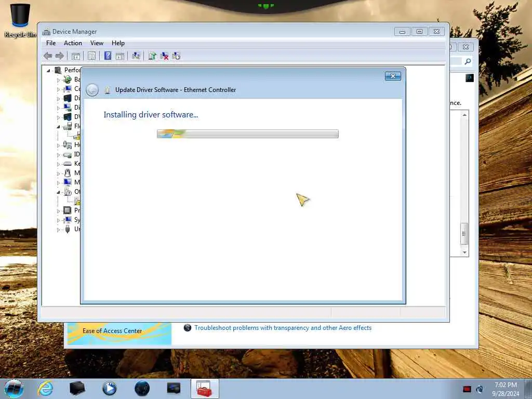Click the Disable device toolbar icon
The height and width of the screenshot is (399, 532).
(x=176, y=56)
